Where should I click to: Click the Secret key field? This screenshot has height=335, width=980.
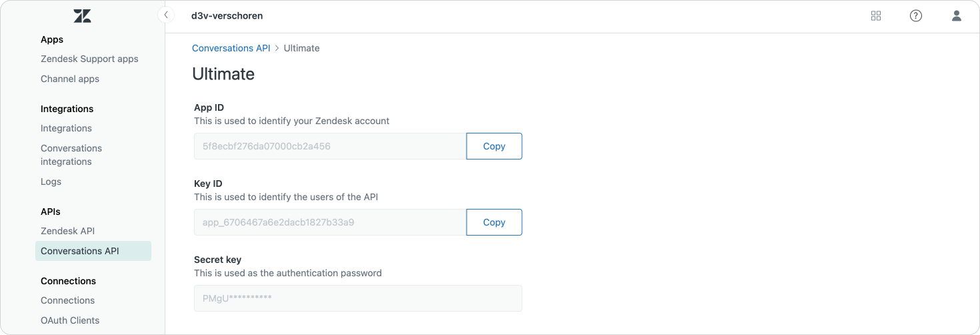357,298
